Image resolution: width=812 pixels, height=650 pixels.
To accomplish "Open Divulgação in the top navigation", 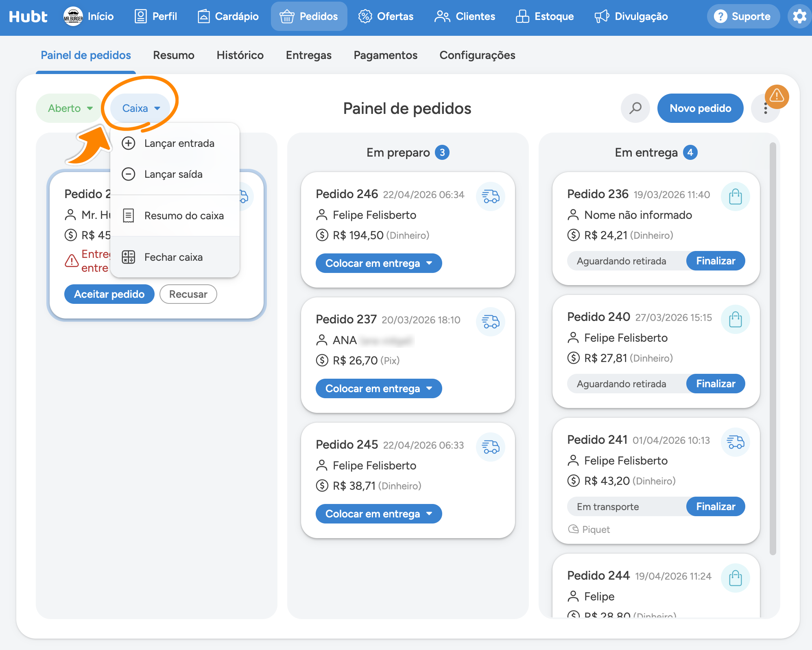I will 631,17.
